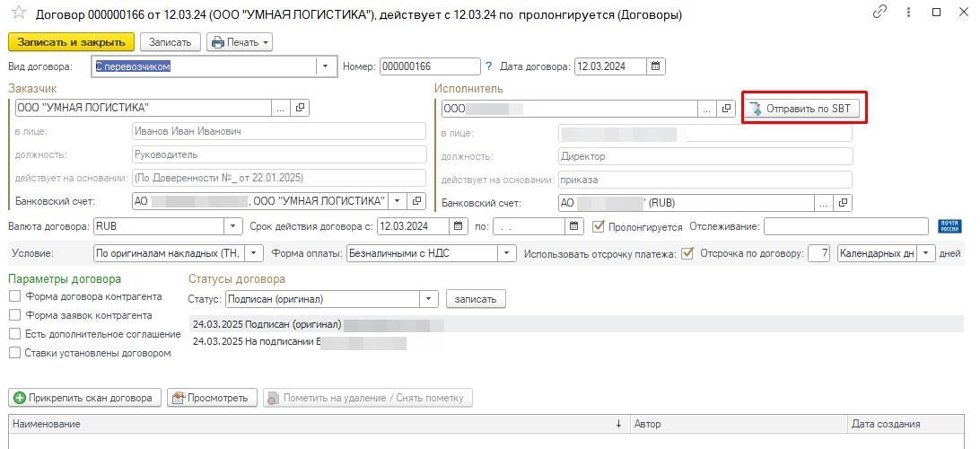Screen dimensions: 980x449
Task: Expand Вид договора dropdown
Action: pyautogui.click(x=326, y=66)
